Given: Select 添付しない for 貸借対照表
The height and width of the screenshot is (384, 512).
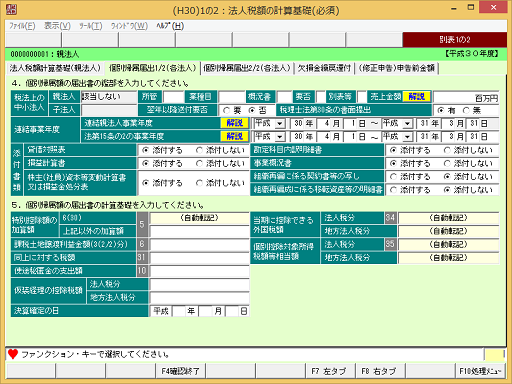Looking at the screenshot, I should (199, 150).
